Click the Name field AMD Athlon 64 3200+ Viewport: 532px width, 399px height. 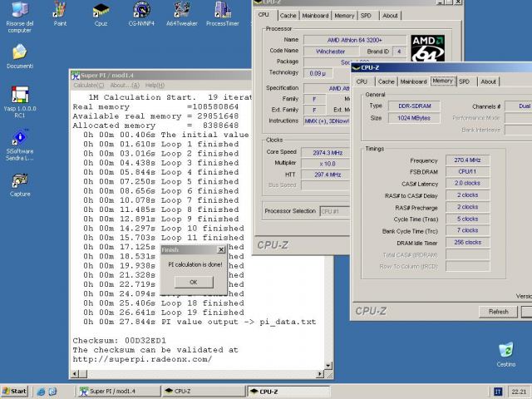(355, 40)
